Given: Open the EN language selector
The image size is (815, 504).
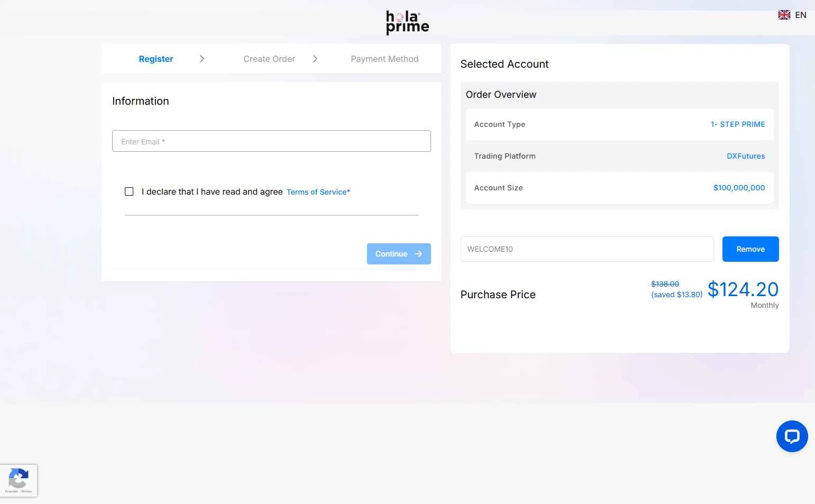Looking at the screenshot, I should [800, 15].
